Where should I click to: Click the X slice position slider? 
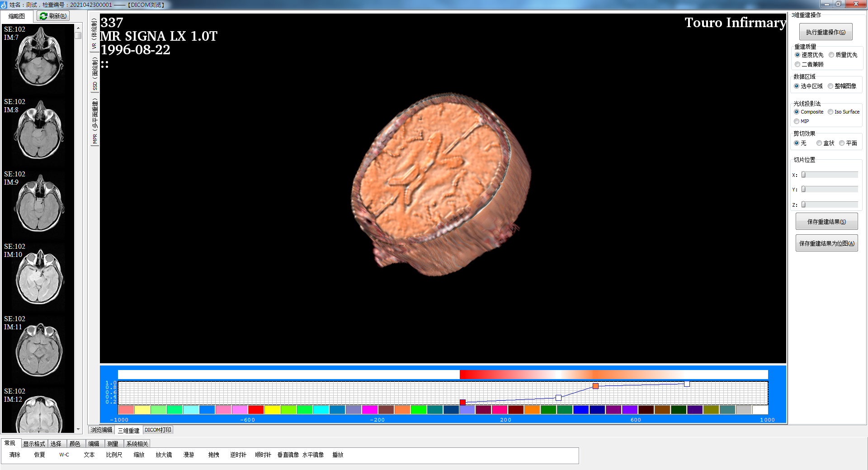tap(830, 175)
